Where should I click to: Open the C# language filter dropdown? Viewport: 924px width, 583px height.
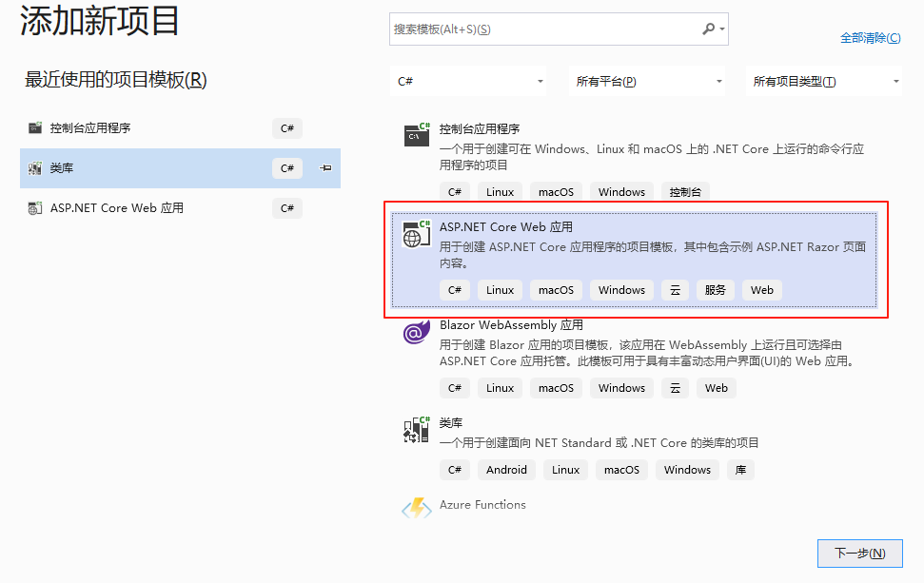pyautogui.click(x=468, y=81)
